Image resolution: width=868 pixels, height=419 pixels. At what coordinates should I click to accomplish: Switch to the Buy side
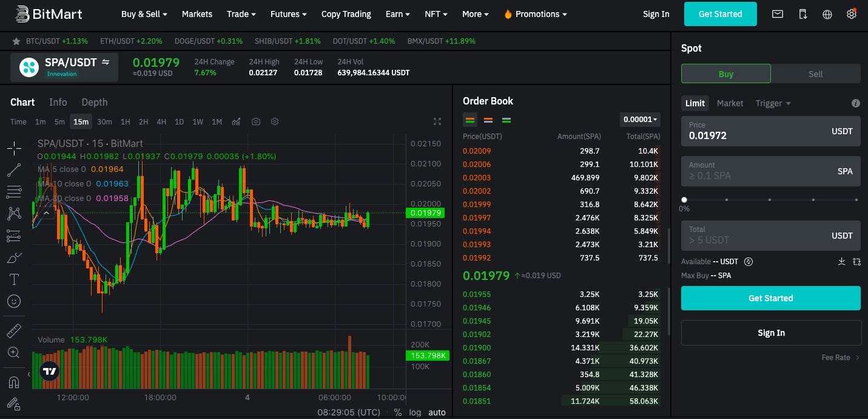(726, 73)
